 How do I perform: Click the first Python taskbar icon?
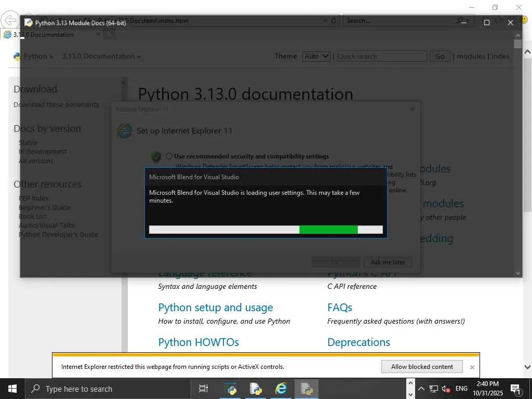(230, 389)
